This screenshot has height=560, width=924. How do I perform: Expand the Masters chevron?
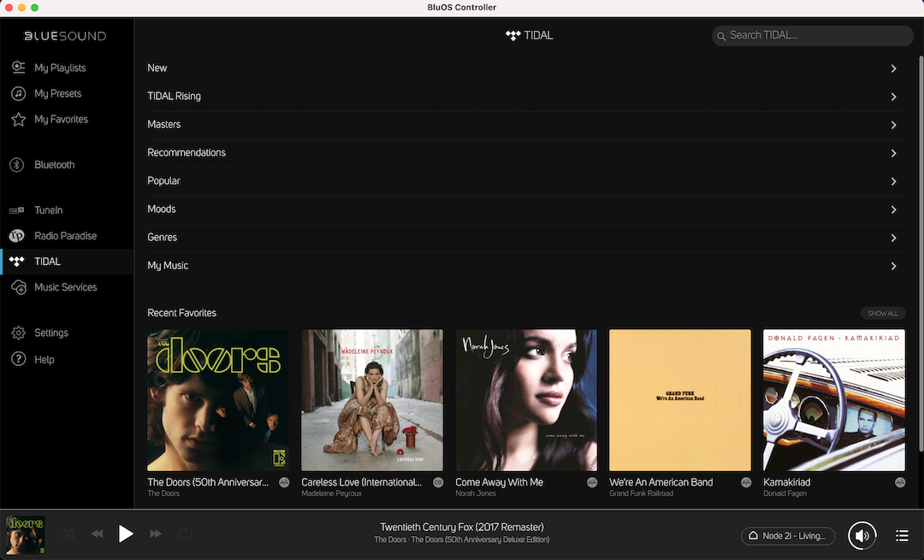coord(893,125)
